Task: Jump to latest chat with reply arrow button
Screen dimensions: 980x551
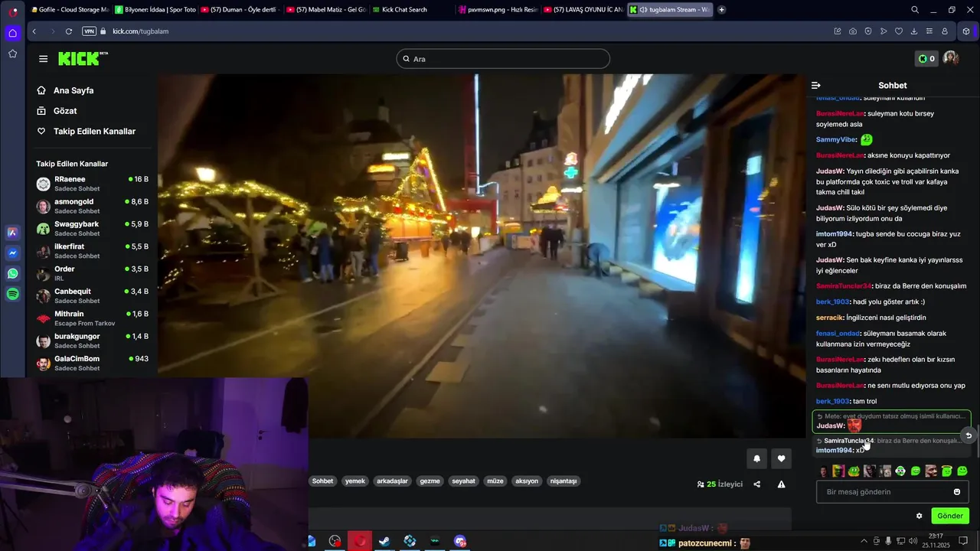Action: coord(968,435)
